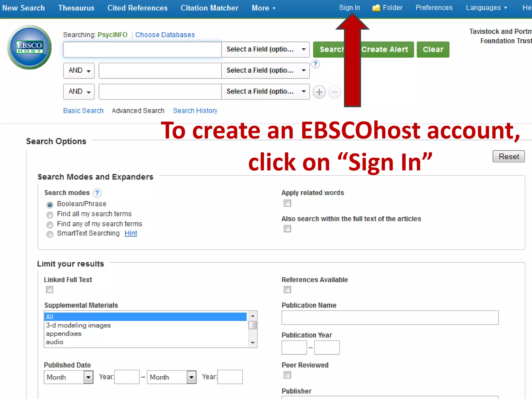Click the second search text field
532x399 pixels.
[x=160, y=70]
